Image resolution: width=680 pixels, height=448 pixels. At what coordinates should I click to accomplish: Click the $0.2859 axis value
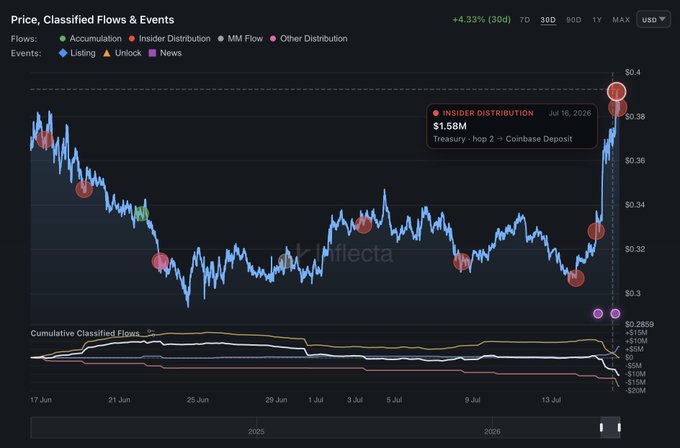click(x=639, y=324)
